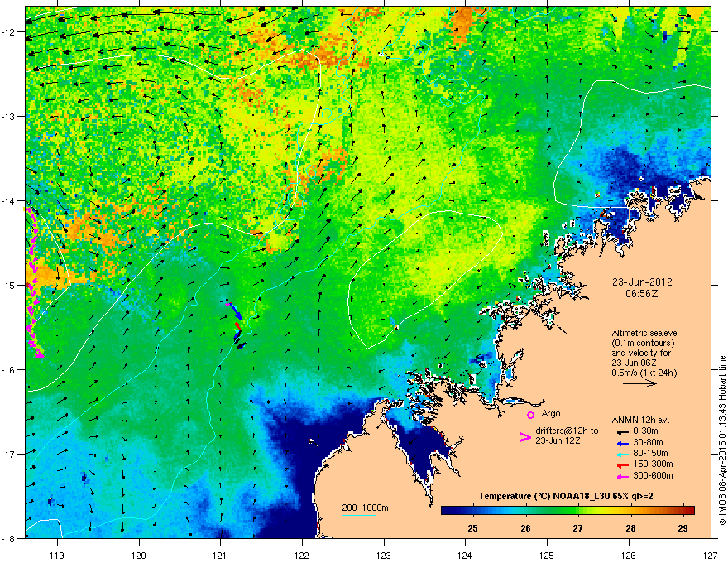Click the magenta Argo circle legend symbol

pyautogui.click(x=530, y=415)
